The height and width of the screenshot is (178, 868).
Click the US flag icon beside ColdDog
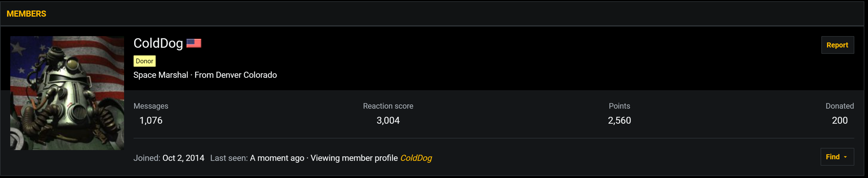(x=194, y=43)
